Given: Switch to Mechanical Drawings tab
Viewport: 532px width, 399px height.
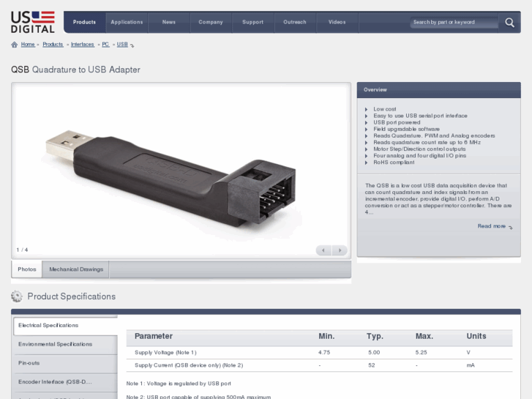Looking at the screenshot, I should point(76,269).
